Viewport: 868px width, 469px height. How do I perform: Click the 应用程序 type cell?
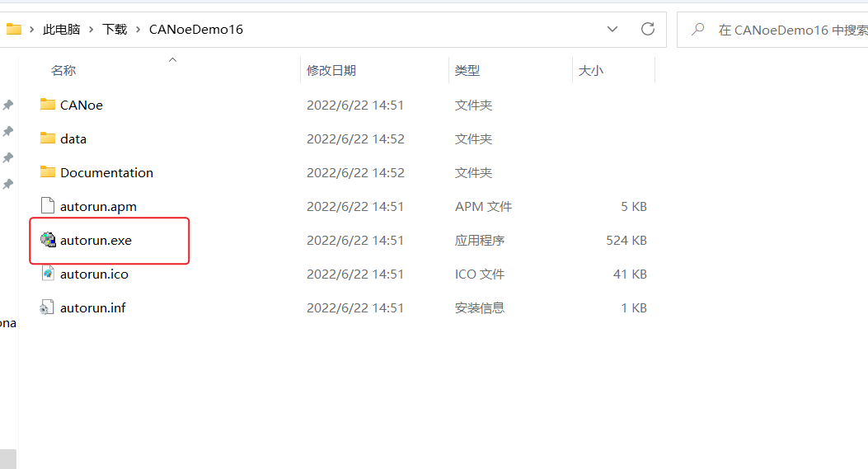(x=480, y=241)
